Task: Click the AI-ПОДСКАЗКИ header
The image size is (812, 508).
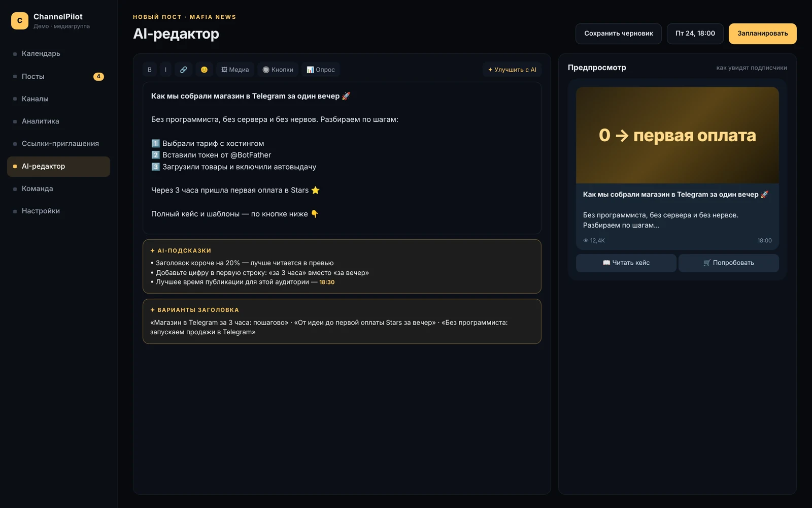Action: pos(181,251)
